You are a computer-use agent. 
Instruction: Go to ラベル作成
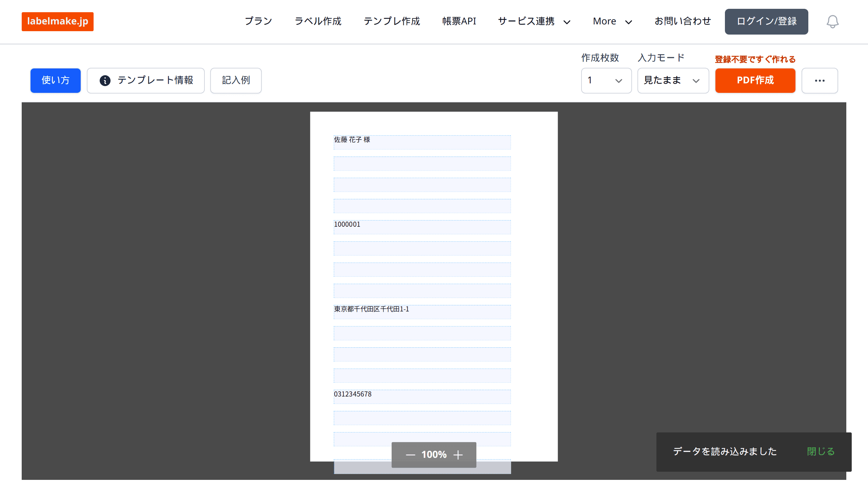click(318, 21)
